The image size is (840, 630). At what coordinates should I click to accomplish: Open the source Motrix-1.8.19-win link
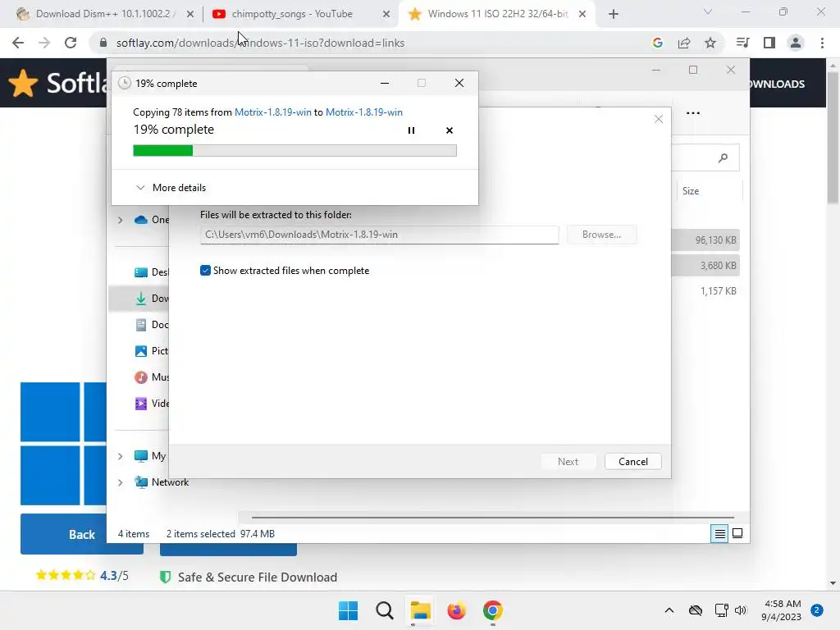click(272, 112)
